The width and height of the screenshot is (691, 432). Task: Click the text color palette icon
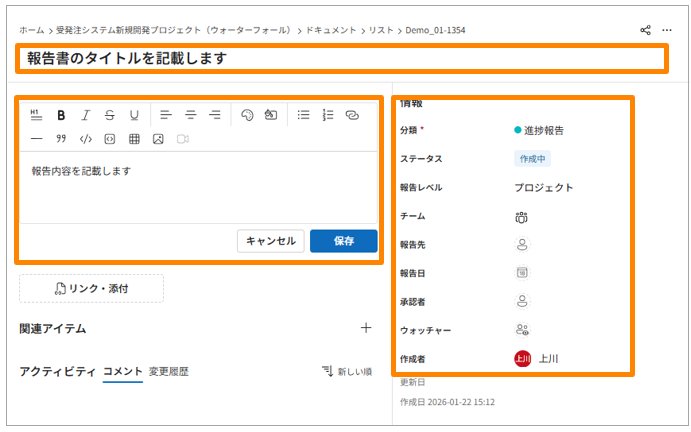coord(247,115)
